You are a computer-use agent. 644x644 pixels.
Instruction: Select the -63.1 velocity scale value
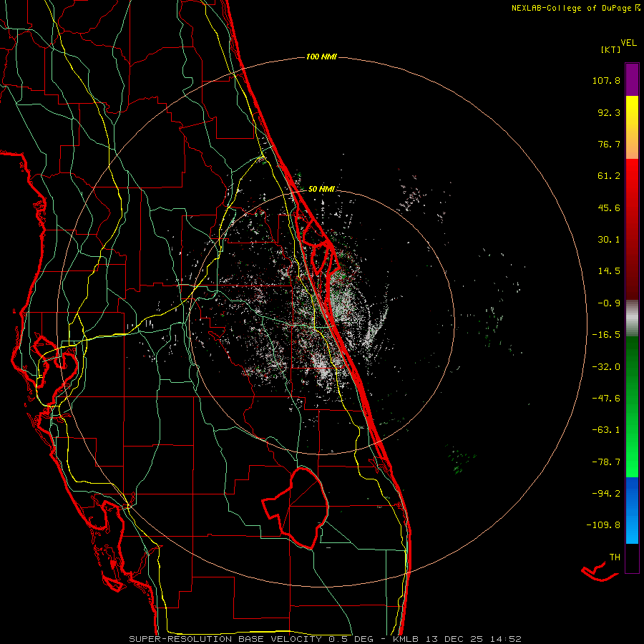click(606, 430)
